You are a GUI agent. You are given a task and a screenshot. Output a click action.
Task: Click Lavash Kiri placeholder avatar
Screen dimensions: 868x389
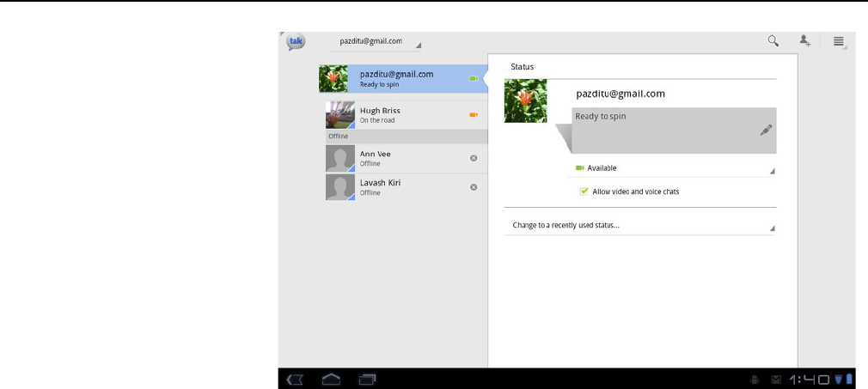point(339,187)
